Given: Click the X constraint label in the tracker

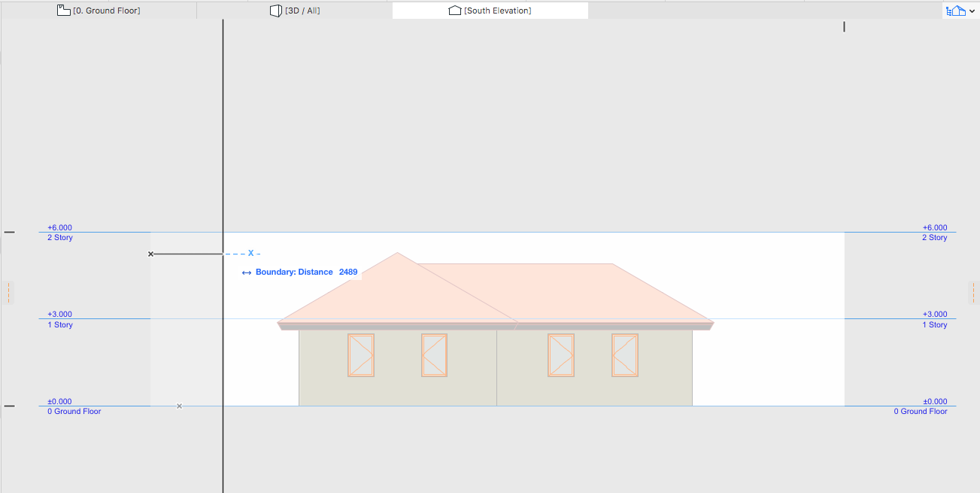Looking at the screenshot, I should click(250, 253).
